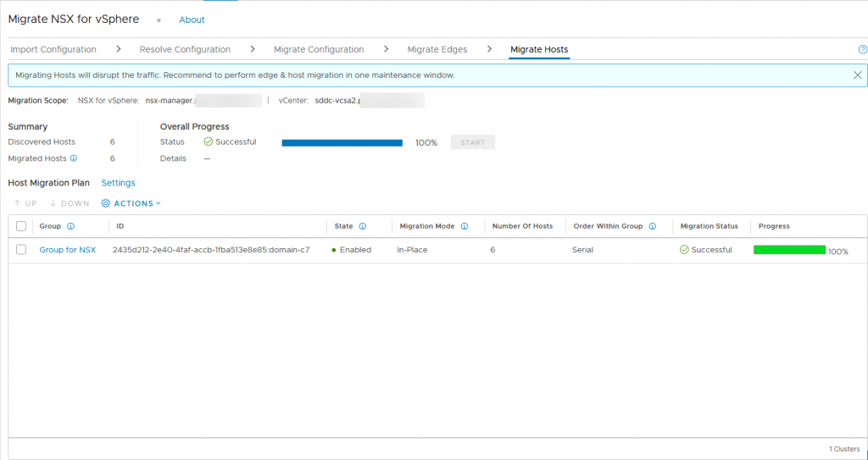Click the blue overall progress bar
This screenshot has height=460, width=868.
[342, 143]
